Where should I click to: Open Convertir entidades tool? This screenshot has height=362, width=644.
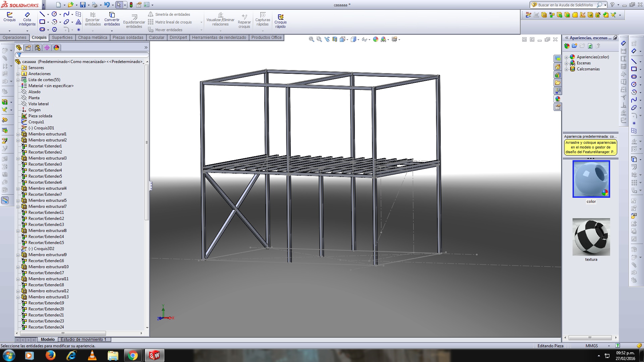(x=112, y=15)
